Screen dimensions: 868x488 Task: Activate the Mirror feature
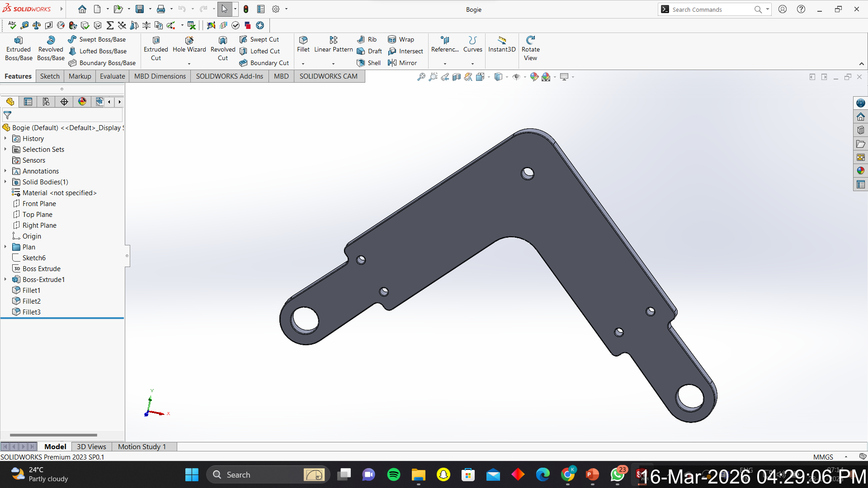point(402,63)
